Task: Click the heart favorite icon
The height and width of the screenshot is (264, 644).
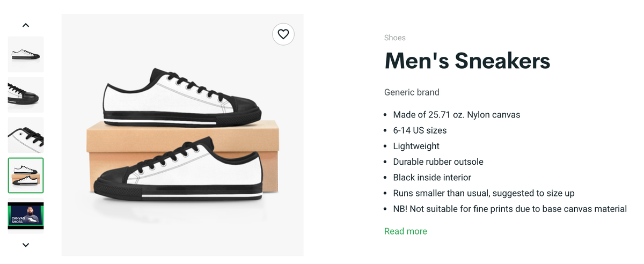Action: (x=283, y=34)
